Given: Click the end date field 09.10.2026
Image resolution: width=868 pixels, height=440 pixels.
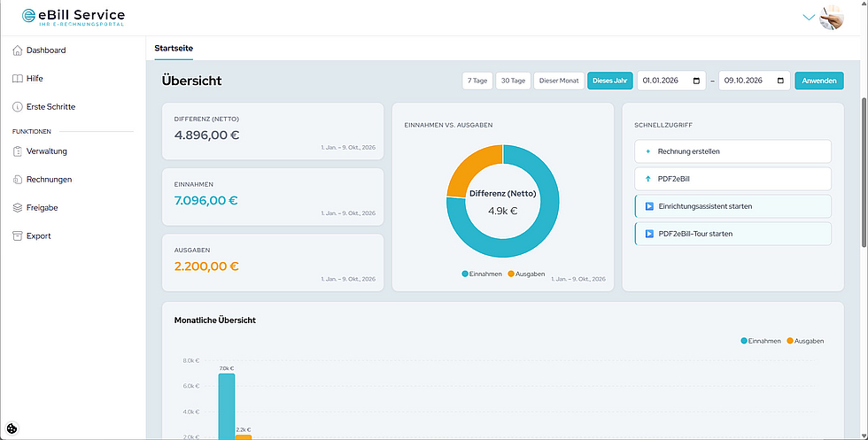Looking at the screenshot, I should (754, 81).
